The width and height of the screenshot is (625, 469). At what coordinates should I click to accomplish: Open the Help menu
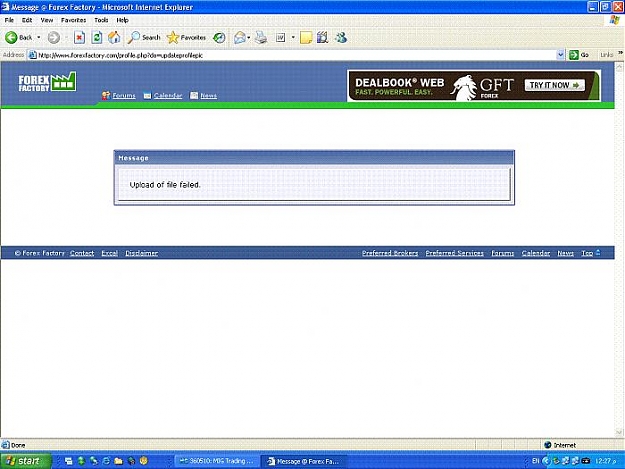tap(122, 20)
